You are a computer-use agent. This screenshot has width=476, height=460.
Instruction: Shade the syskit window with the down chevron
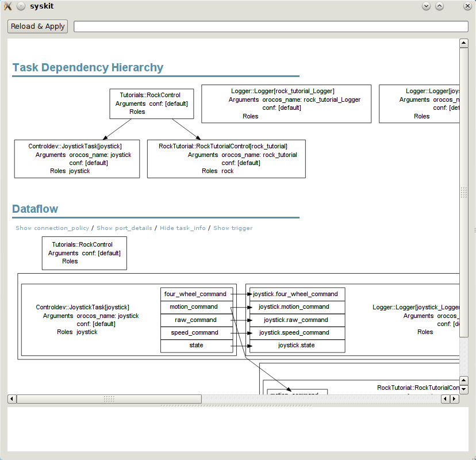[426, 6]
